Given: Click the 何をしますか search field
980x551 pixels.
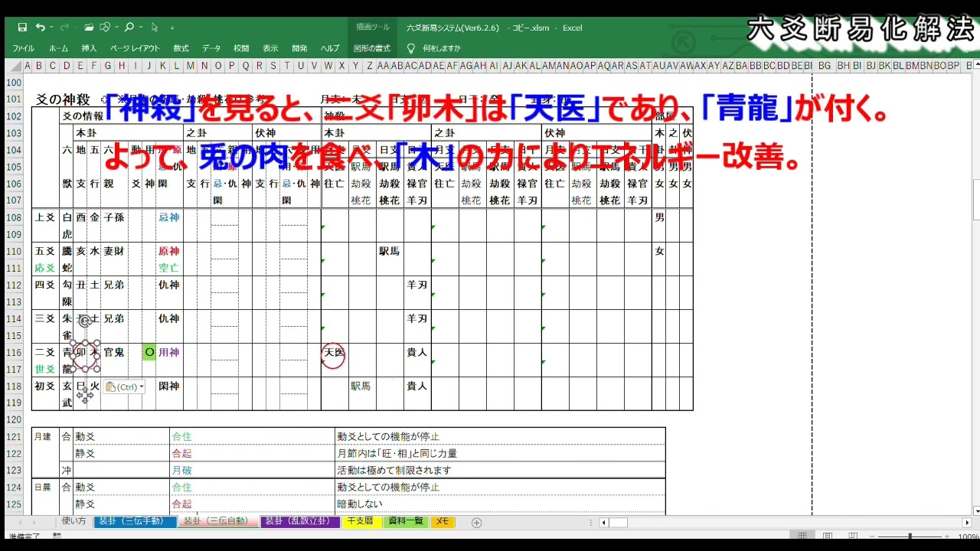Looking at the screenshot, I should point(442,48).
